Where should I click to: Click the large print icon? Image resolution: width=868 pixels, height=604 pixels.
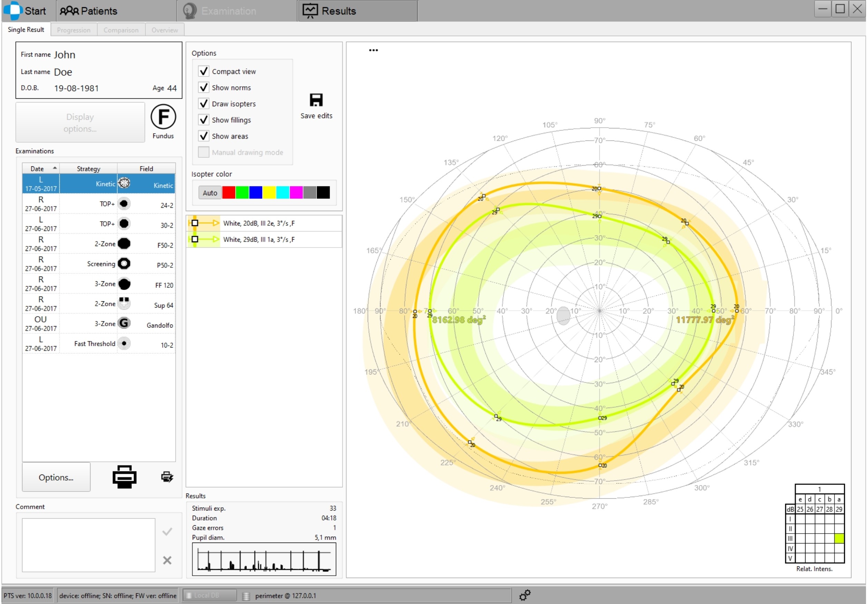[x=124, y=477]
